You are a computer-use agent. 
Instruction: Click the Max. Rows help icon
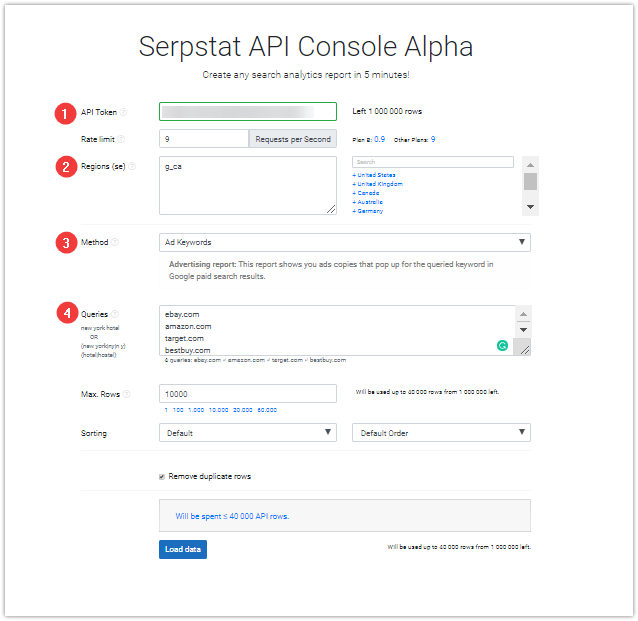point(127,394)
